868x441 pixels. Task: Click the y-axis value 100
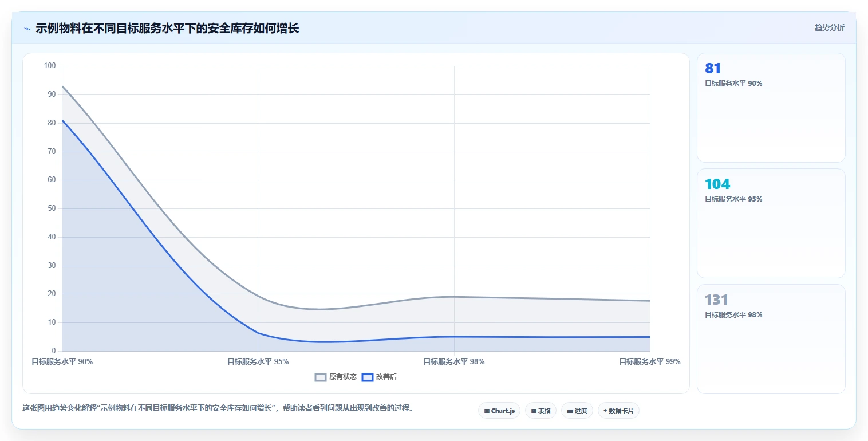(50, 66)
